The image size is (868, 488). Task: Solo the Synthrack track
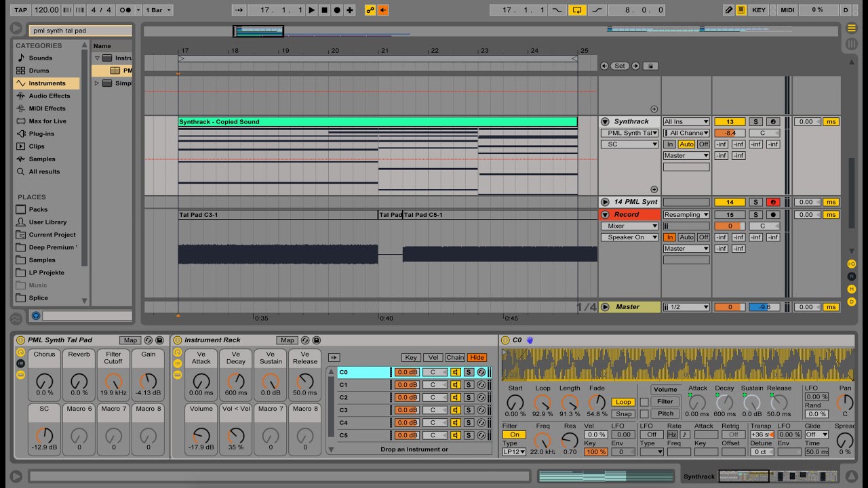756,122
